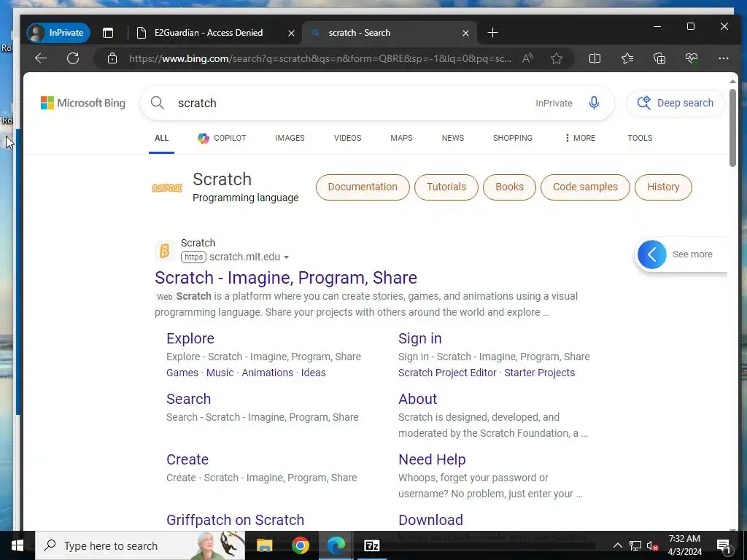747x560 pixels.
Task: Open the Search sitelink
Action: (x=188, y=399)
